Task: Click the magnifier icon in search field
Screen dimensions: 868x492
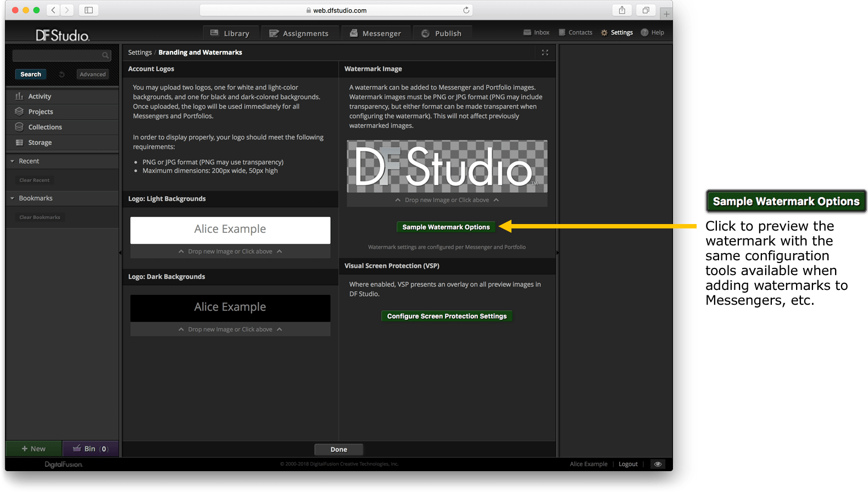Action: click(105, 55)
